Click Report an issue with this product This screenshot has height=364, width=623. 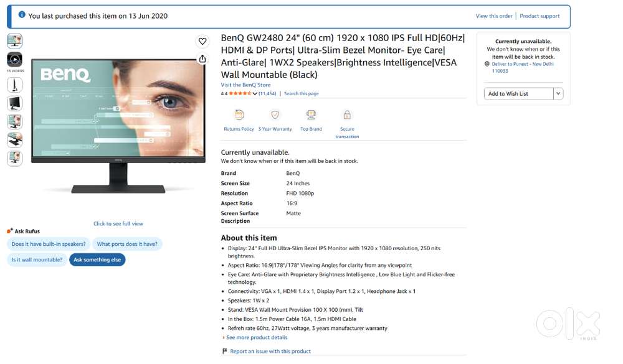(270, 352)
